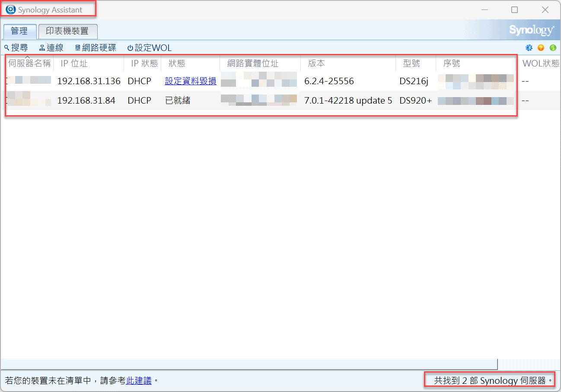The width and height of the screenshot is (561, 392).
Task: Click the version cell 6.2.4-25556
Action: tap(329, 81)
